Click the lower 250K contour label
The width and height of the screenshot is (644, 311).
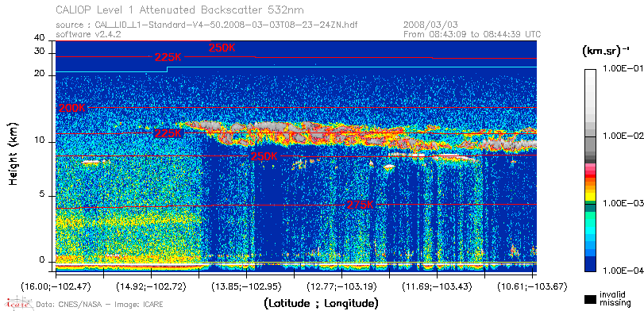point(264,156)
